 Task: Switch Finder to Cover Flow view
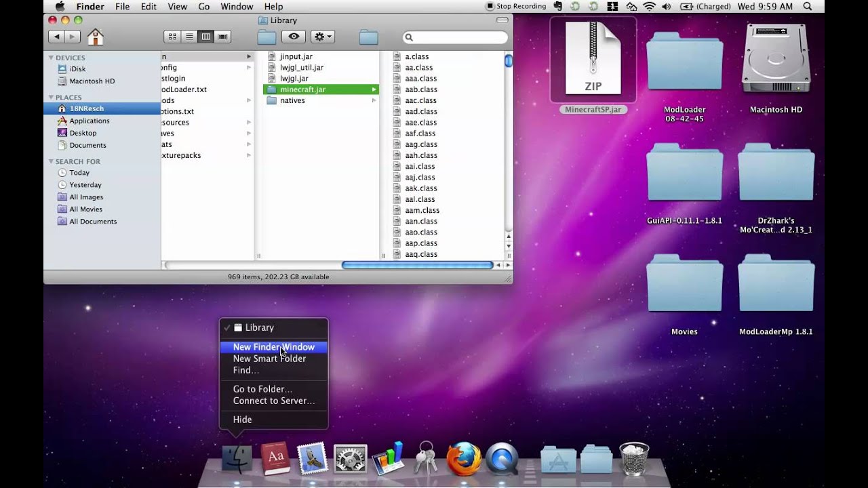pos(222,37)
